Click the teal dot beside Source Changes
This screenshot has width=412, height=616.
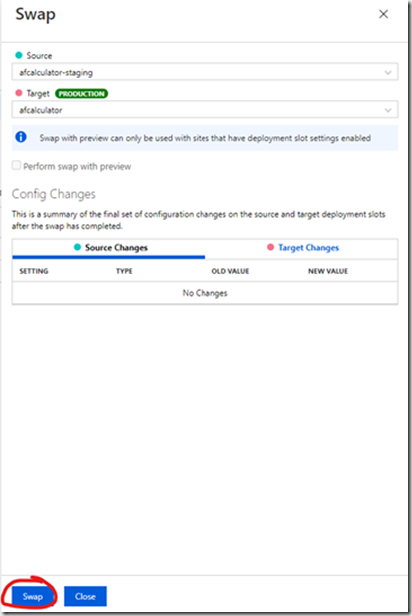(77, 247)
